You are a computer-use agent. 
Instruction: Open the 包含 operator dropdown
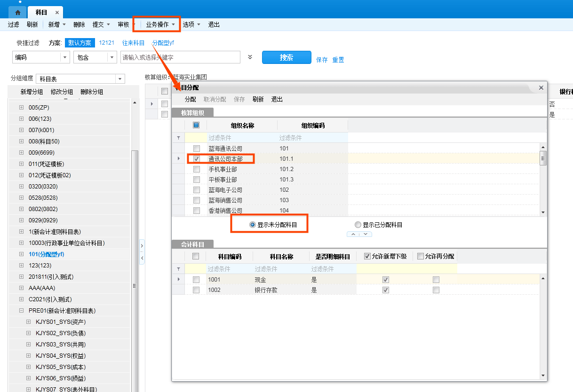click(x=112, y=57)
